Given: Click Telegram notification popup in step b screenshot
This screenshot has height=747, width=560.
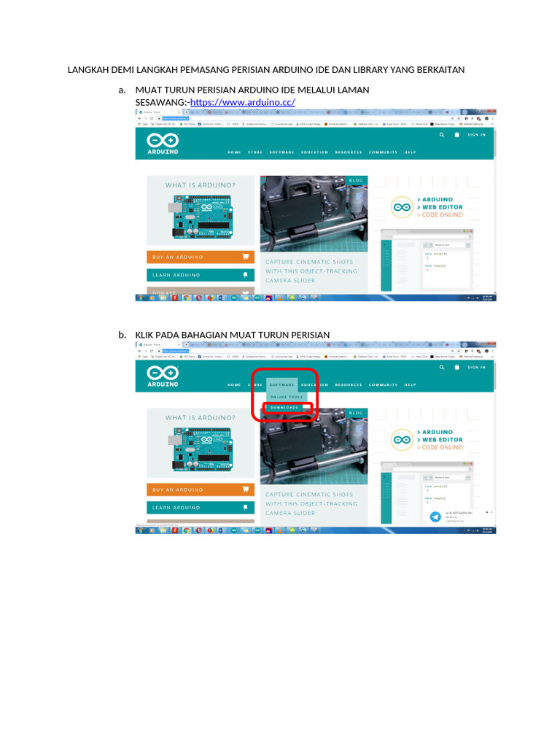Looking at the screenshot, I should (459, 517).
